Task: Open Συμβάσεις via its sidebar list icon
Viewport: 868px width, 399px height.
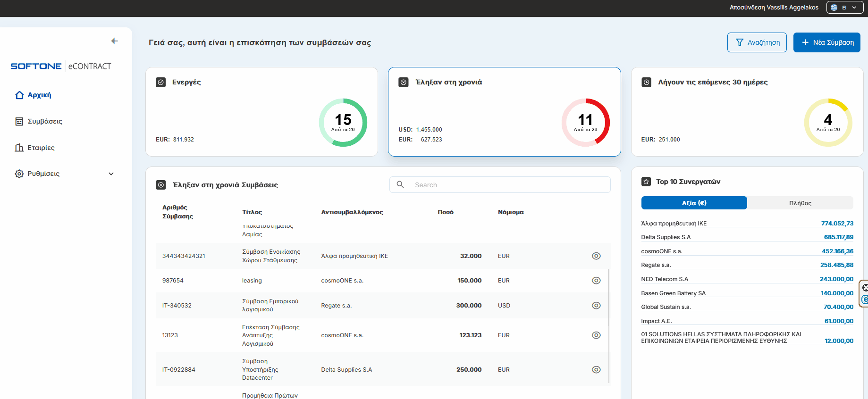Action: coord(19,122)
